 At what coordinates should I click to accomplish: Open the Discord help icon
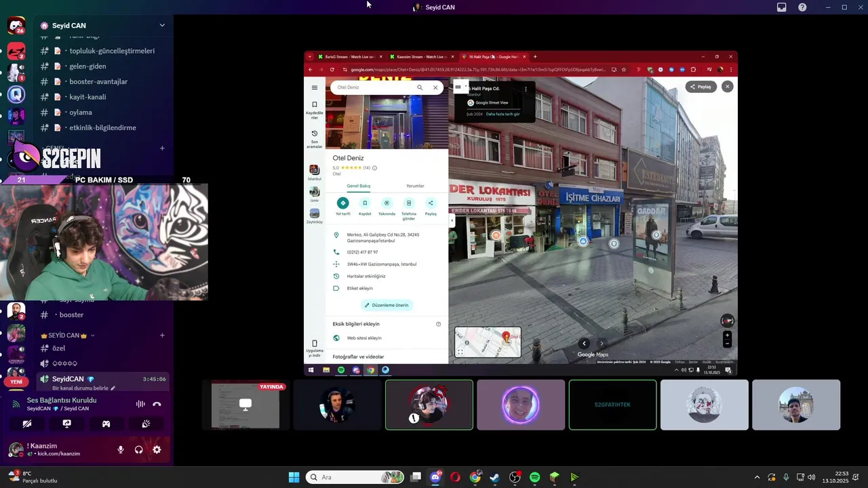802,7
